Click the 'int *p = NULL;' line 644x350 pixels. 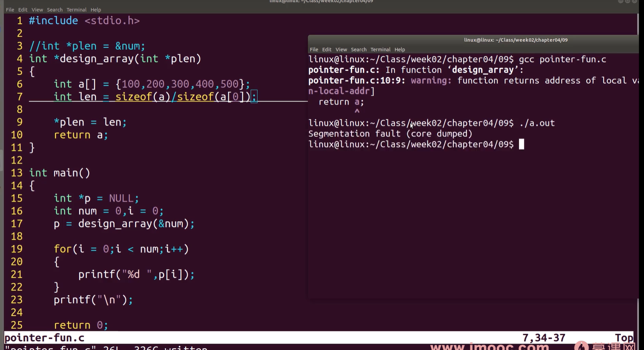(x=96, y=198)
